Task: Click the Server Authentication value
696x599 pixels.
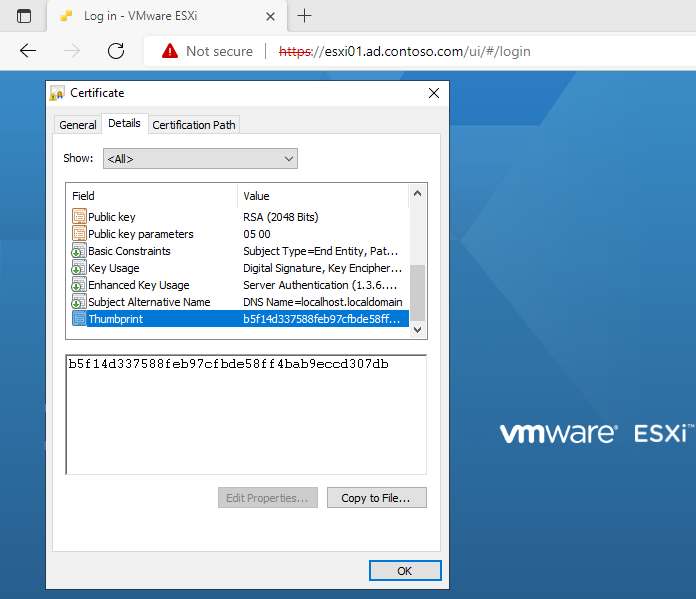Action: tap(320, 285)
